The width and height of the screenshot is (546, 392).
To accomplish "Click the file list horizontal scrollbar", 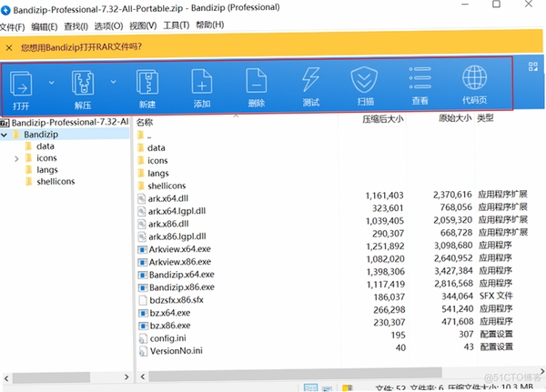I will (x=295, y=375).
